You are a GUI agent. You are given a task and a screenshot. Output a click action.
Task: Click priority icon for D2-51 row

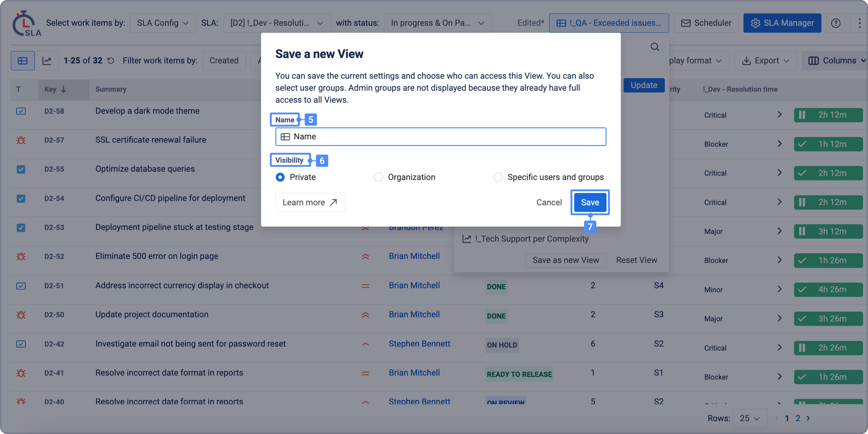click(x=365, y=286)
